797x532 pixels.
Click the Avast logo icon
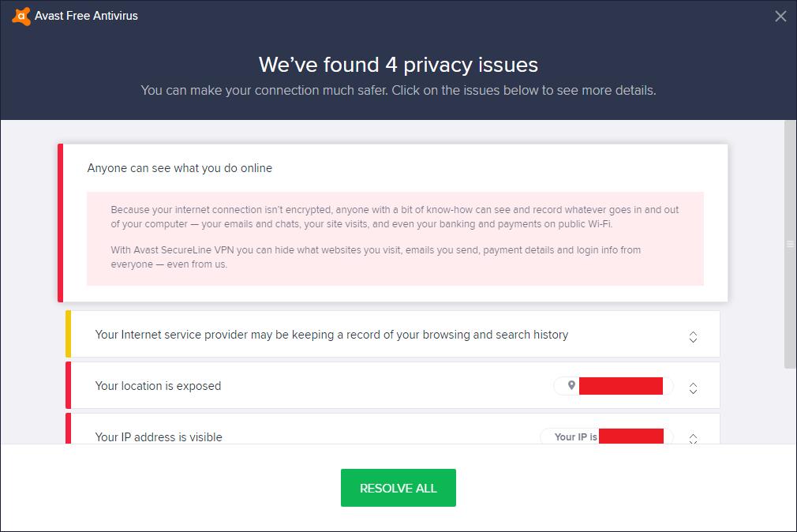pyautogui.click(x=21, y=16)
